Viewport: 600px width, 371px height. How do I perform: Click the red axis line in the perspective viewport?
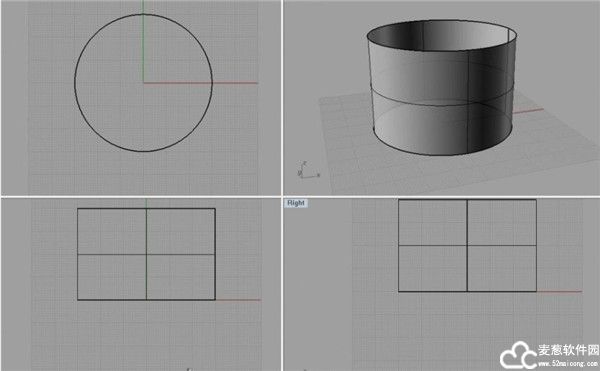click(528, 111)
